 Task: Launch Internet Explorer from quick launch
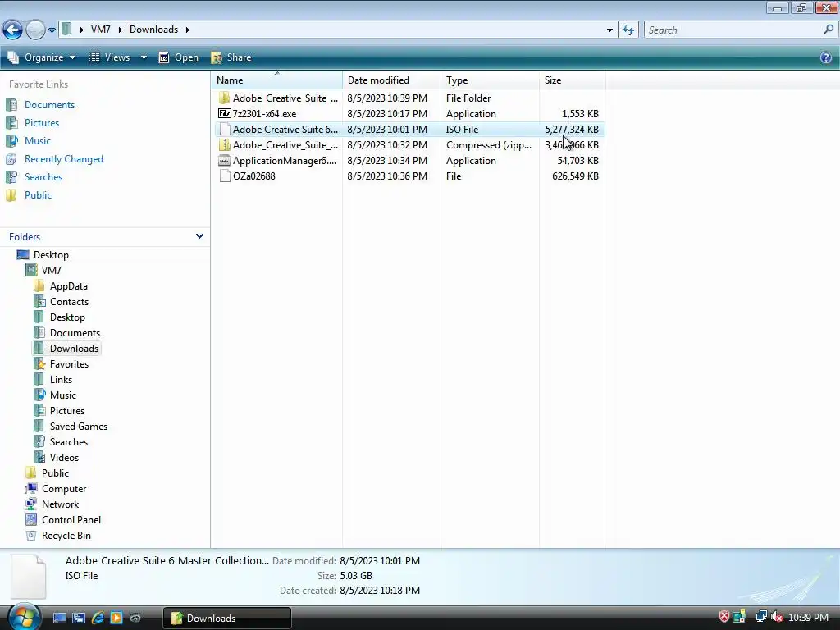click(x=98, y=618)
